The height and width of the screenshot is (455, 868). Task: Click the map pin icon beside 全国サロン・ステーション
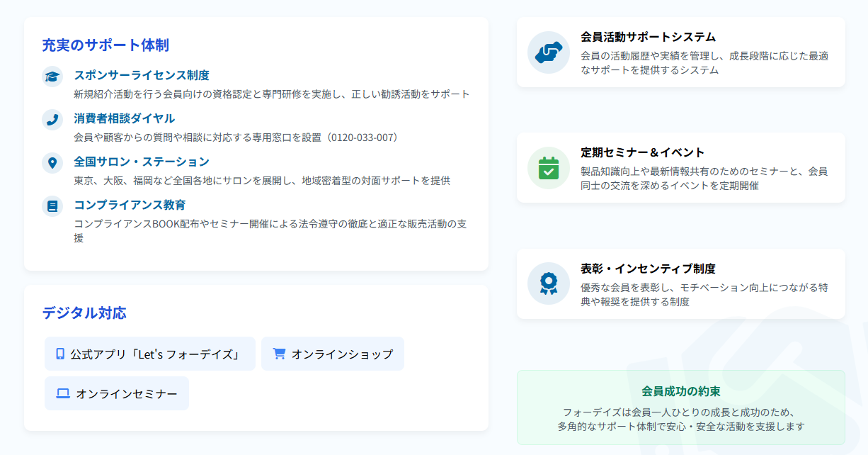click(52, 163)
